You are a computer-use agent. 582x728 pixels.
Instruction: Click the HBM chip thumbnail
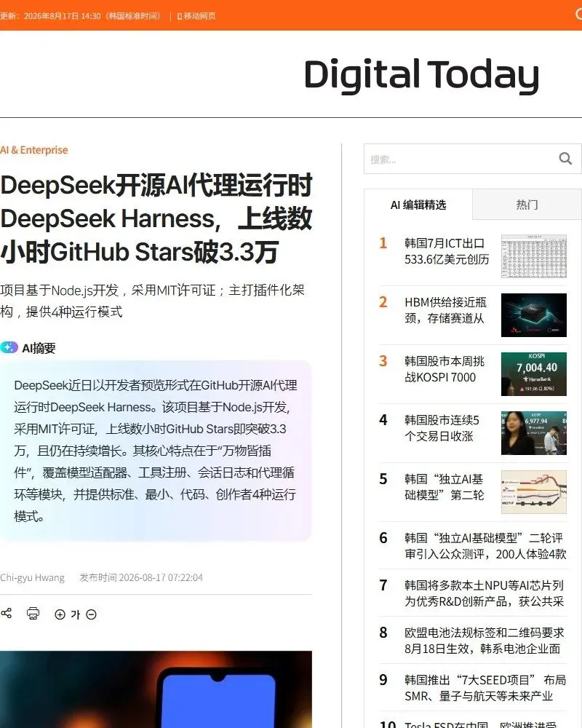[534, 315]
